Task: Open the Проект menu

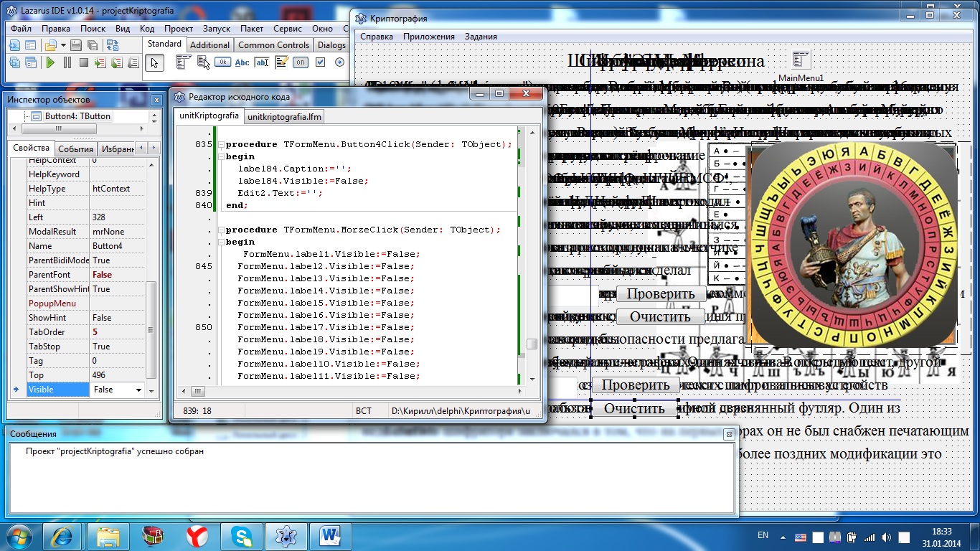Action: [178, 29]
